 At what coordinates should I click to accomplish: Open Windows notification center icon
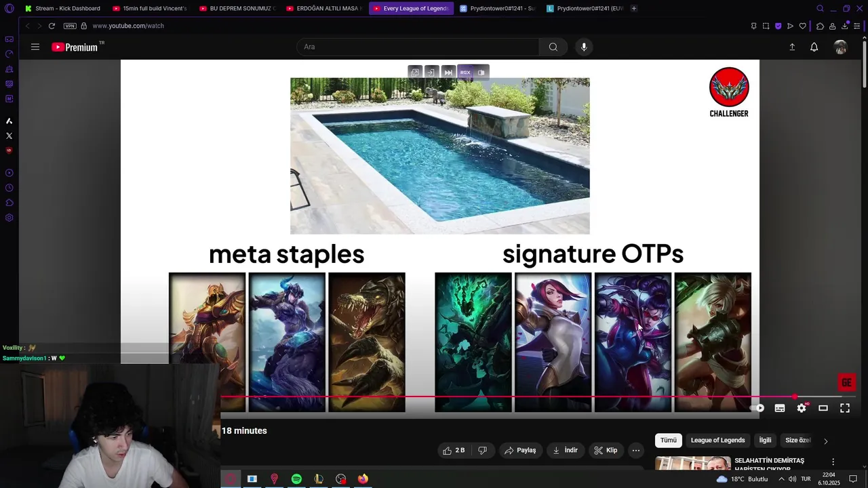[x=853, y=479]
